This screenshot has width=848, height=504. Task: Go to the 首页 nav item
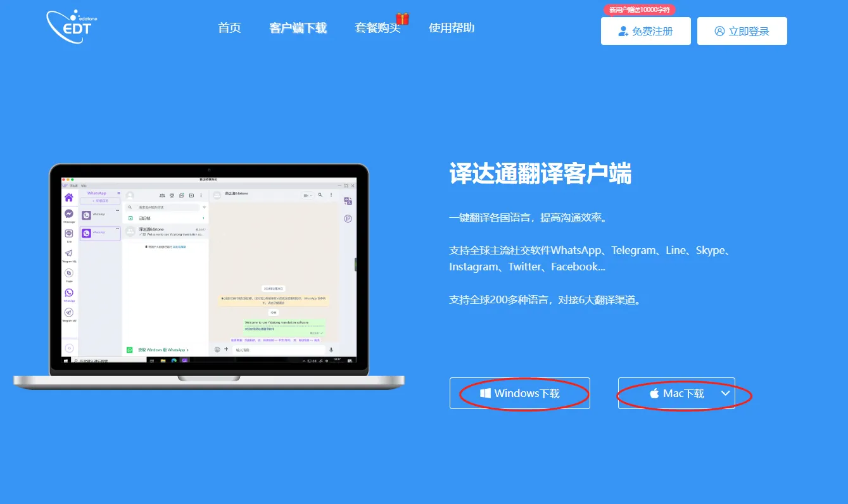[229, 28]
